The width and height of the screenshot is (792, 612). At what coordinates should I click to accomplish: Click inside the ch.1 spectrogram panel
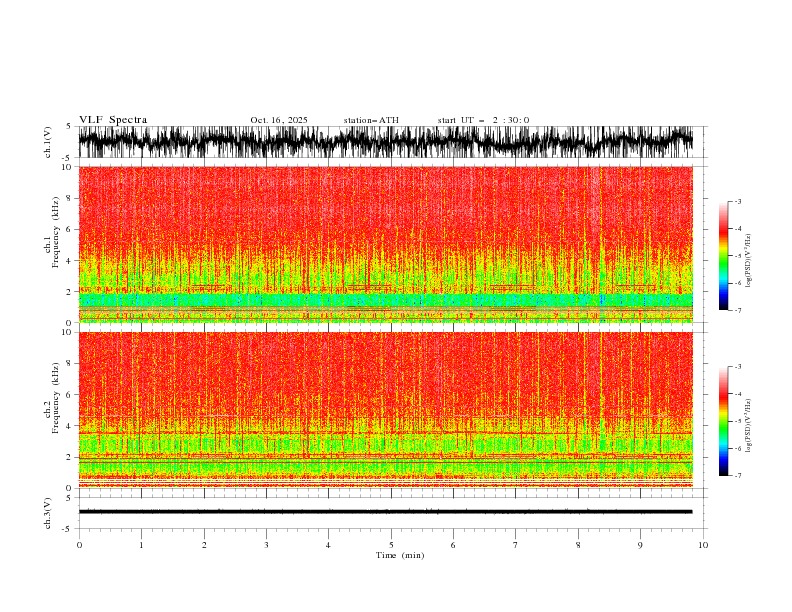coord(385,244)
